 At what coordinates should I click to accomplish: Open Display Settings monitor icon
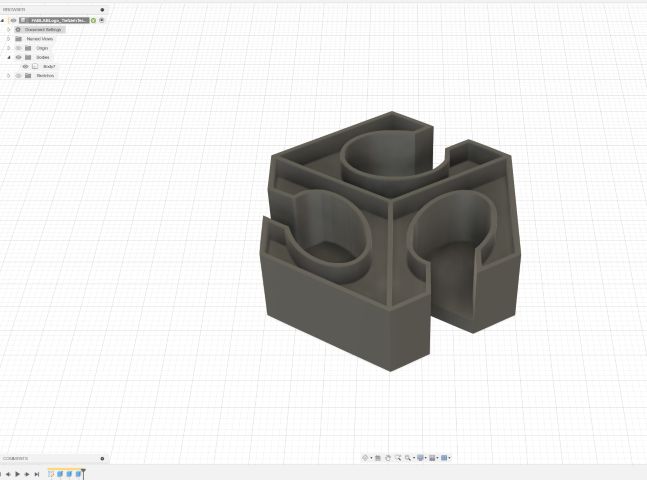[x=420, y=458]
